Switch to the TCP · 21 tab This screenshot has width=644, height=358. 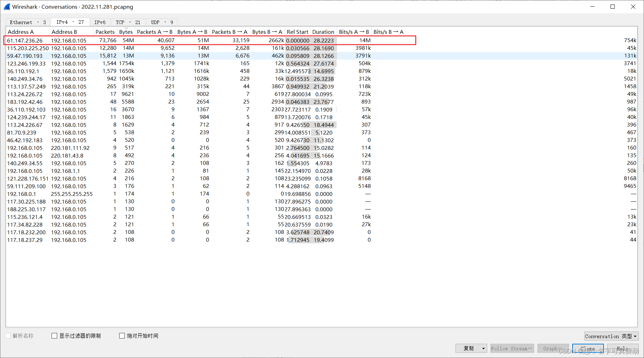click(128, 22)
